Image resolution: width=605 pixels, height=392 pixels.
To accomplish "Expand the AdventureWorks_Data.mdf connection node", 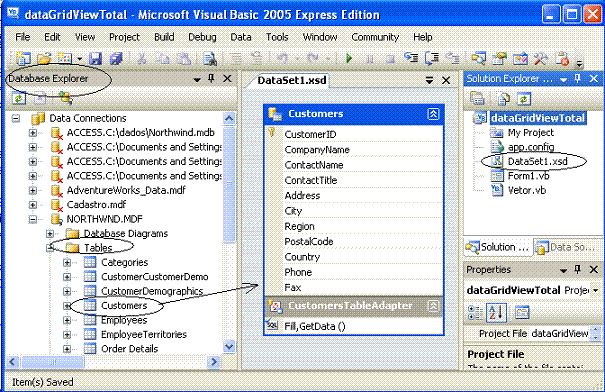I will 33,191.
